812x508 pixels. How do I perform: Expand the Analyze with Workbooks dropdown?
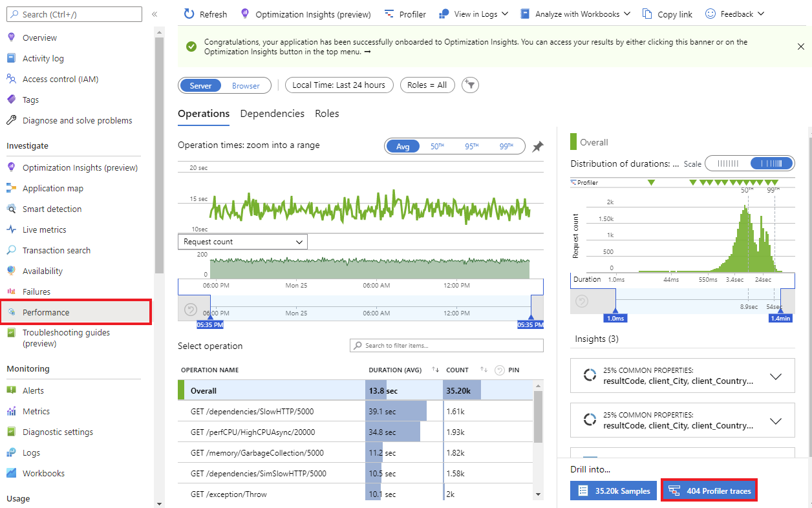[x=575, y=14]
